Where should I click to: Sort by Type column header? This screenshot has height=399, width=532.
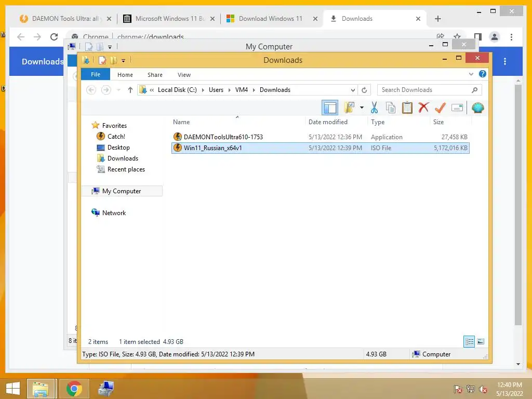pos(378,122)
